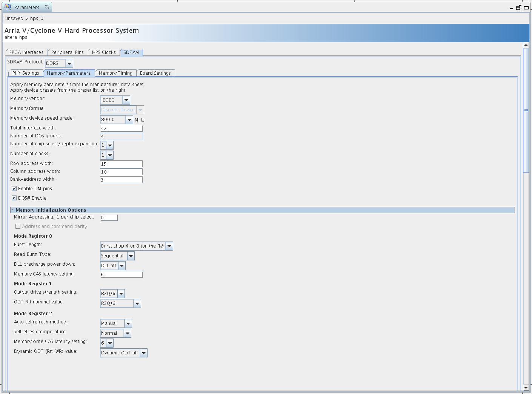
Task: Close the Parameters tab
Action: [x=47, y=7]
